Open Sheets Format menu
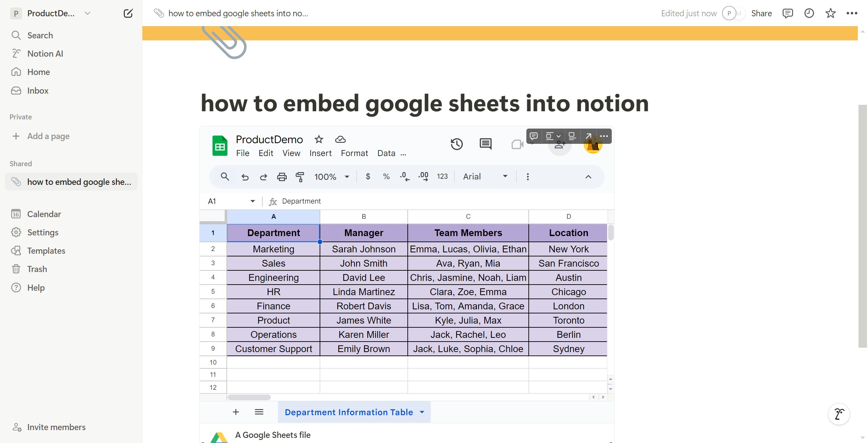 [x=355, y=153]
